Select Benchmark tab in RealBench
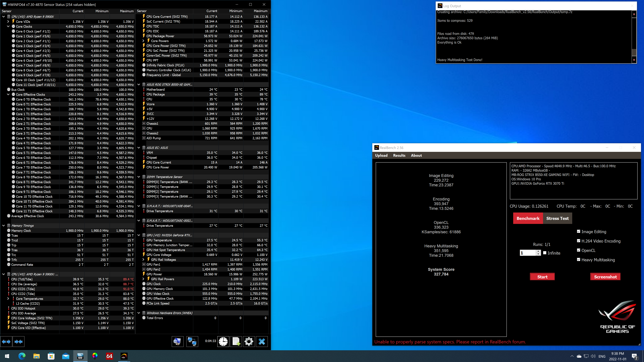The image size is (644, 362). (528, 218)
